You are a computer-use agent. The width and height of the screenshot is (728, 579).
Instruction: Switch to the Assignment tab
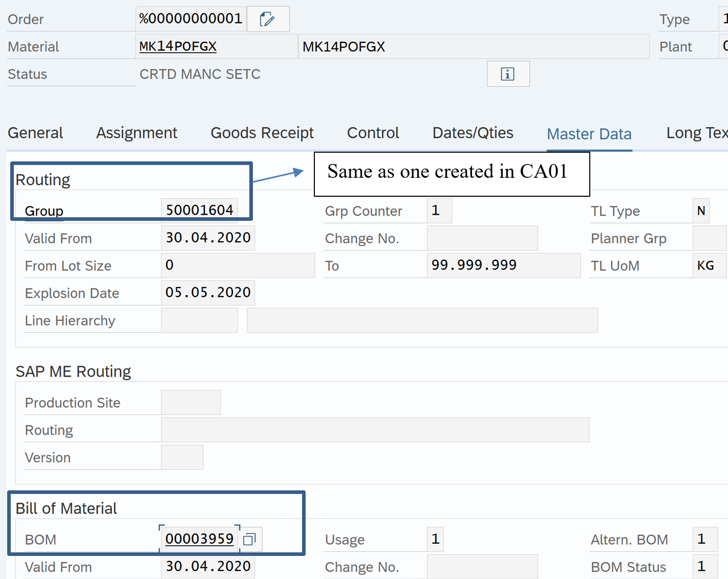pos(137,133)
